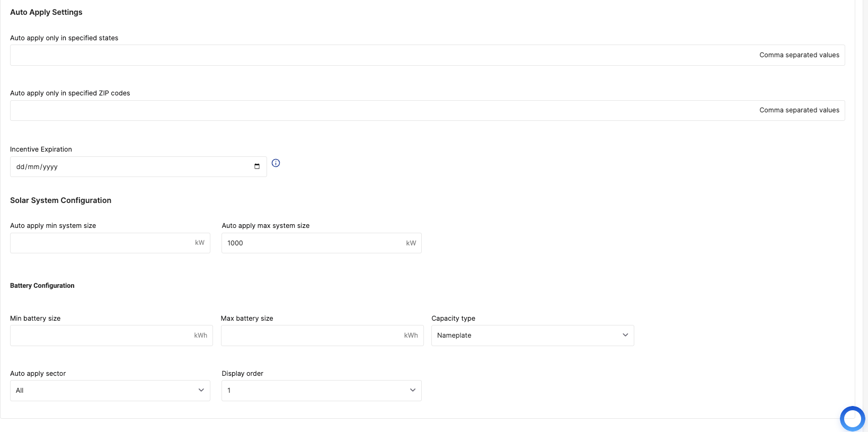
Task: Open the blue circular chat widget
Action: [853, 418]
